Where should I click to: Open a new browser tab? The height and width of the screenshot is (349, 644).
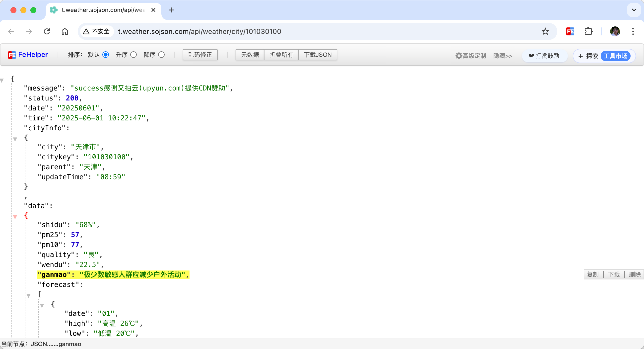pyautogui.click(x=171, y=10)
